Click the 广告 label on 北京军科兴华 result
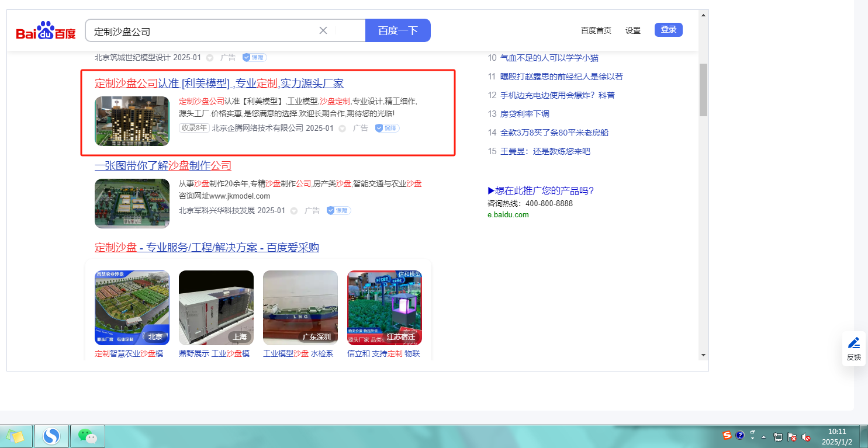 312,210
